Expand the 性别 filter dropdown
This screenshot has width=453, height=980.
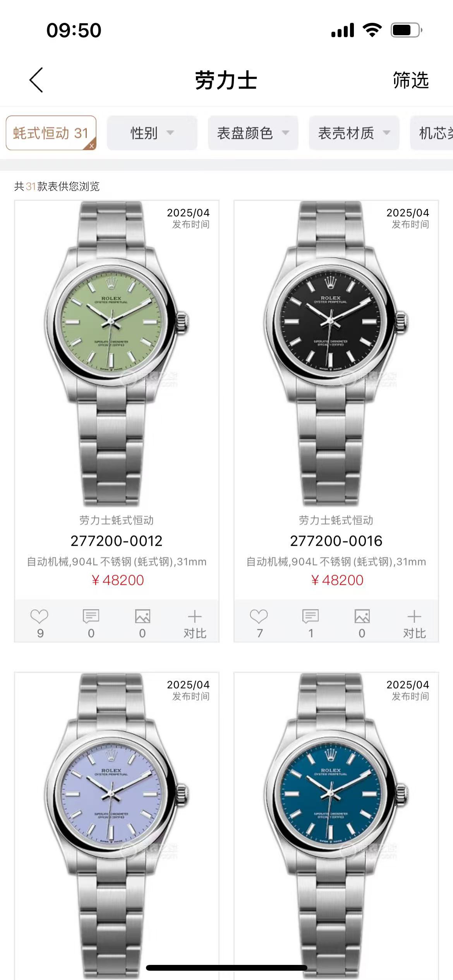152,133
